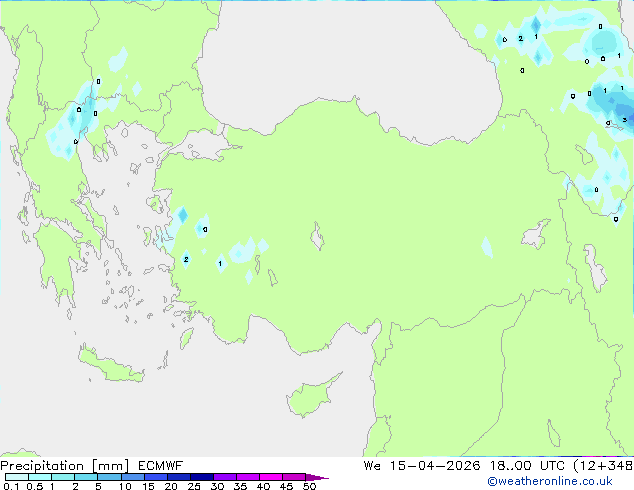Click the 40–45 mm magenta swatch
634x490 pixels.
[271, 477]
